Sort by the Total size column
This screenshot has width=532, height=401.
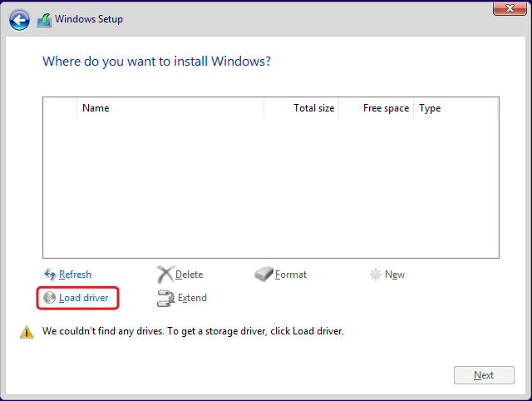pos(313,108)
